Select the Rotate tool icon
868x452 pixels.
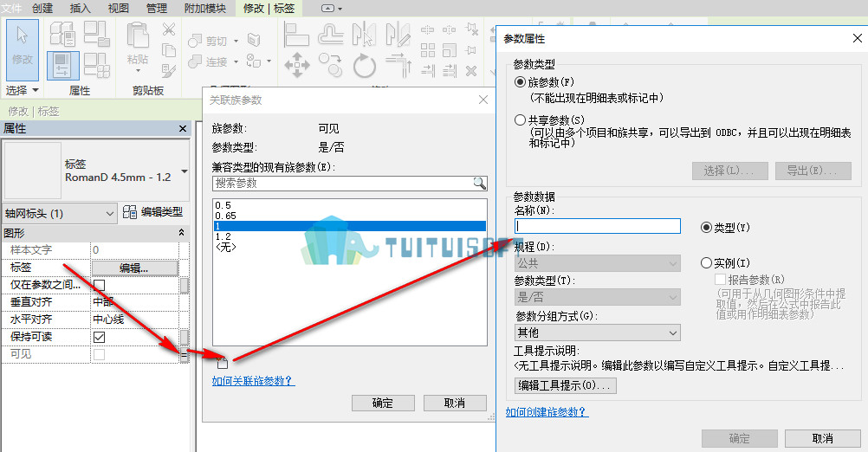[x=364, y=66]
